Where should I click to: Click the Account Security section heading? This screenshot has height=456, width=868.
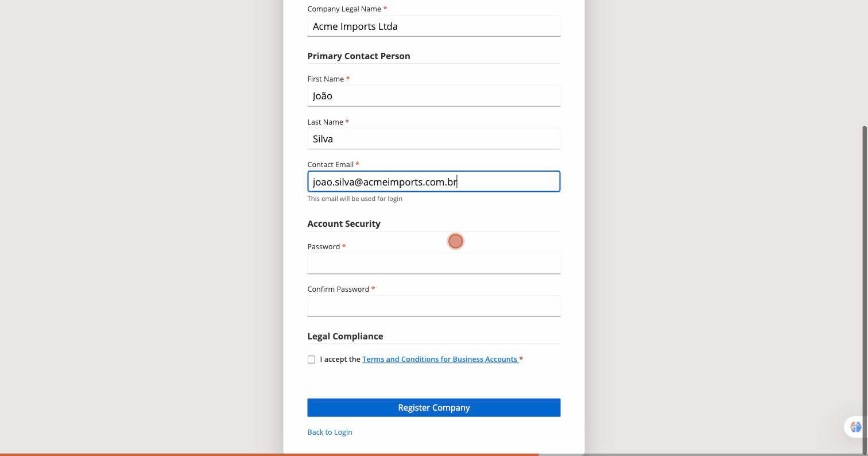344,224
